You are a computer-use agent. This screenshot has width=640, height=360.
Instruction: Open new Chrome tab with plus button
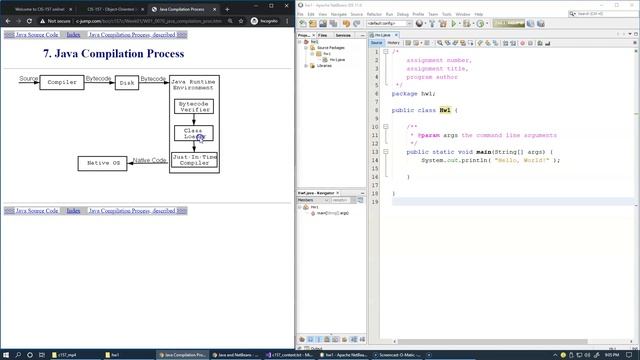coord(227,9)
